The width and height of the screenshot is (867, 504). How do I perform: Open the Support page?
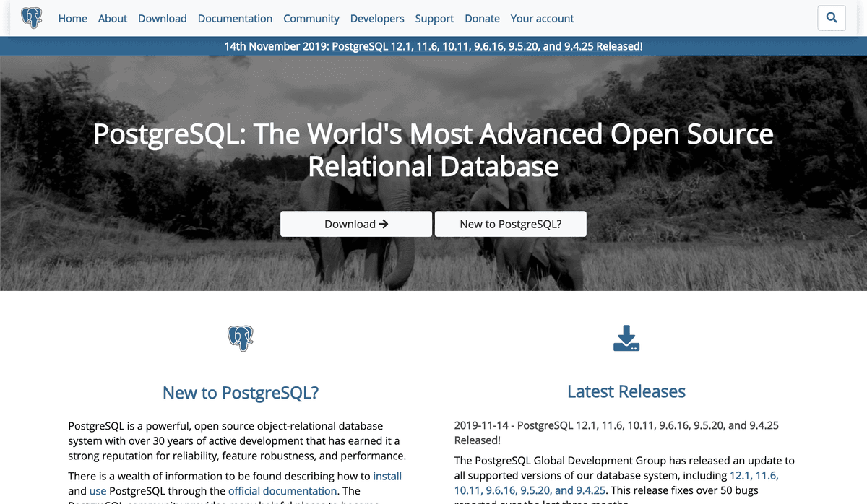click(435, 19)
